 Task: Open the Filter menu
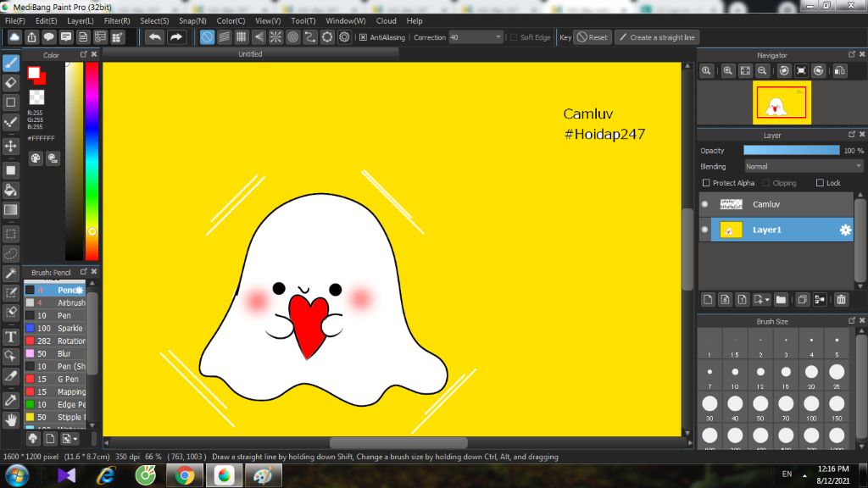pos(117,20)
